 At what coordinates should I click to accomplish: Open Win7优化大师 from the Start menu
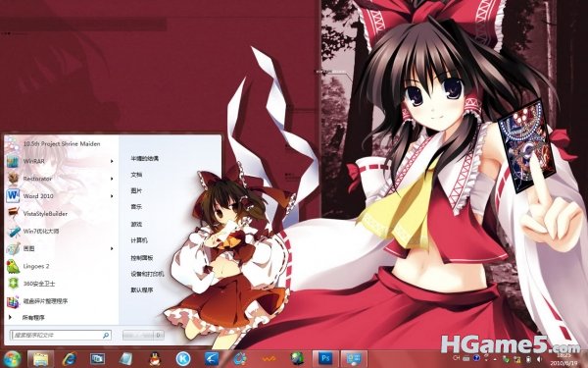click(61, 231)
